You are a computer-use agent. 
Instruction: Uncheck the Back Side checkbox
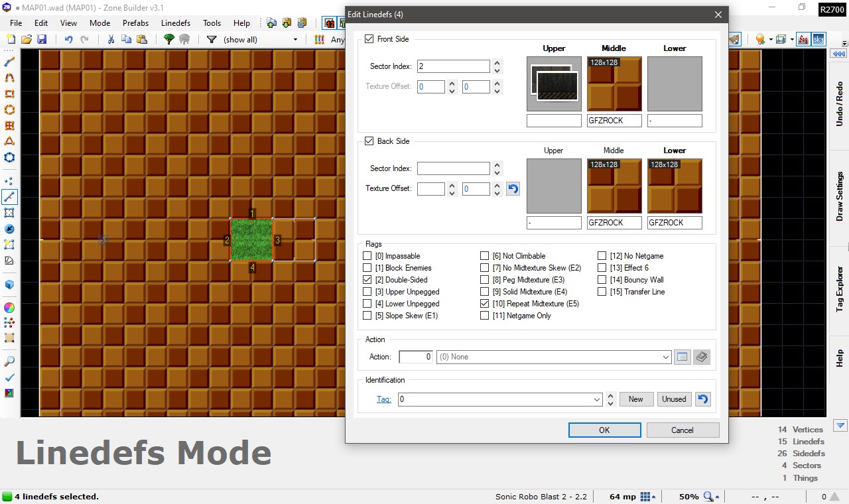point(369,141)
